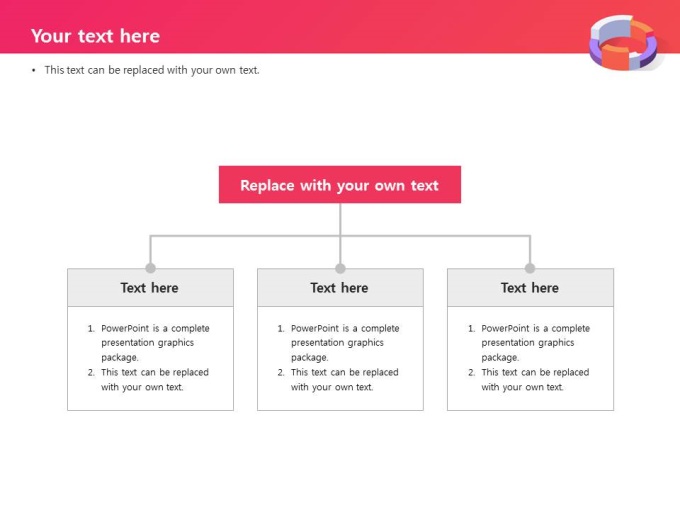
Task: Select the 'Your text here' slide title
Action: (95, 36)
